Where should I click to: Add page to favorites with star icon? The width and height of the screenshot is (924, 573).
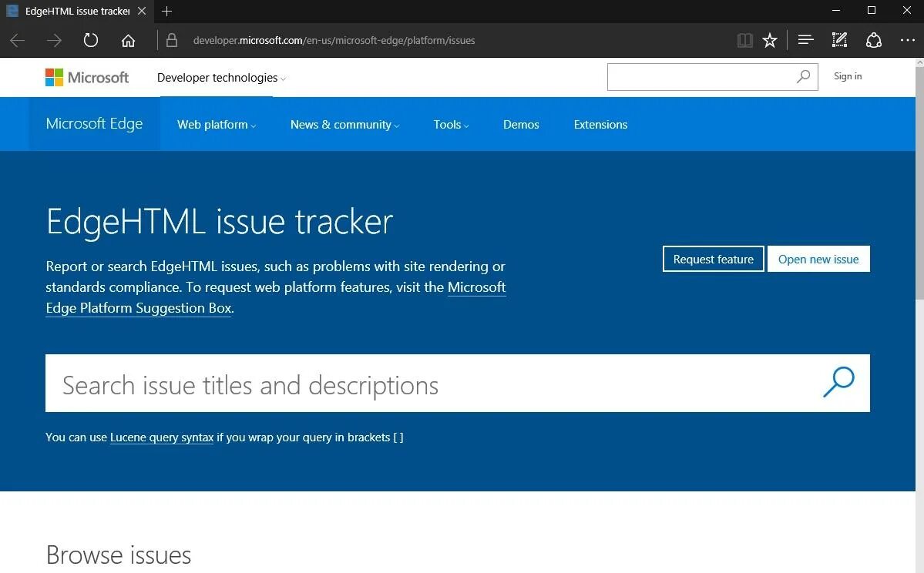770,40
